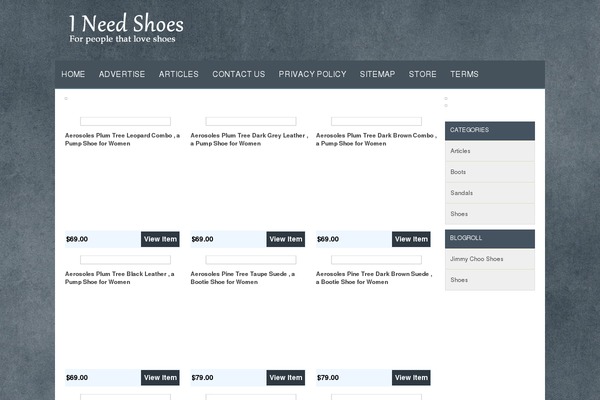Image resolution: width=600 pixels, height=400 pixels.
Task: Click the $79.00 price of Pine Tree Dark Brown Suede
Action: pos(328,378)
